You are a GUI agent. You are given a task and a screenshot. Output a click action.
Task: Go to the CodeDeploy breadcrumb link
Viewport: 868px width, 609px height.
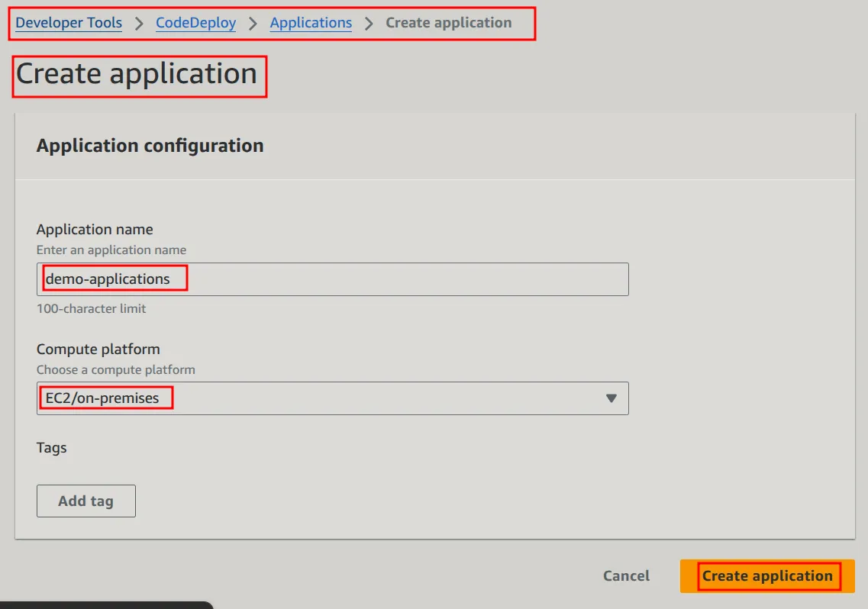click(x=195, y=23)
